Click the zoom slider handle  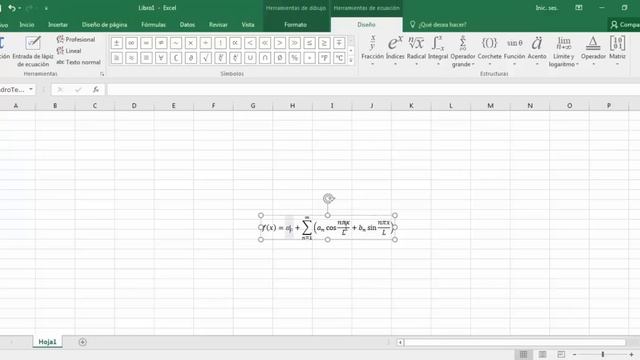(603, 354)
